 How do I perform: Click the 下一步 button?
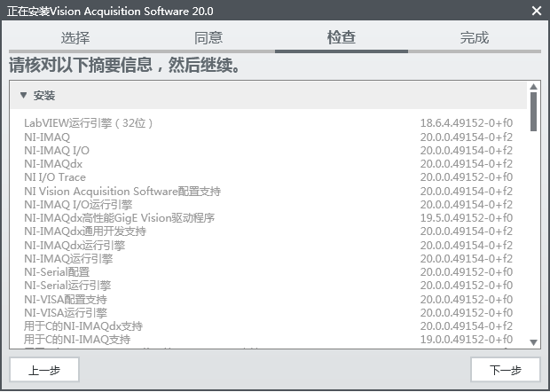(505, 370)
